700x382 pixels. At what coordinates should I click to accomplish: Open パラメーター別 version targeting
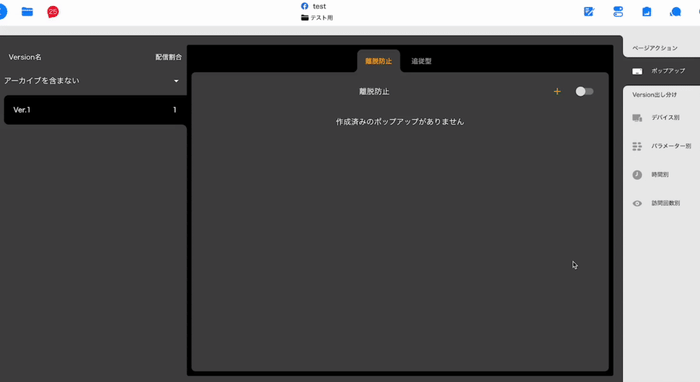(662, 146)
